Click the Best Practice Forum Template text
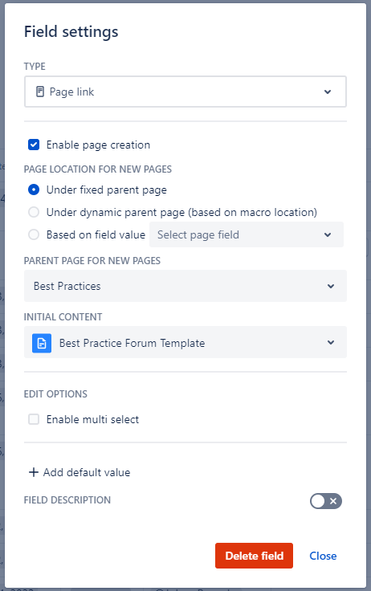 (132, 343)
